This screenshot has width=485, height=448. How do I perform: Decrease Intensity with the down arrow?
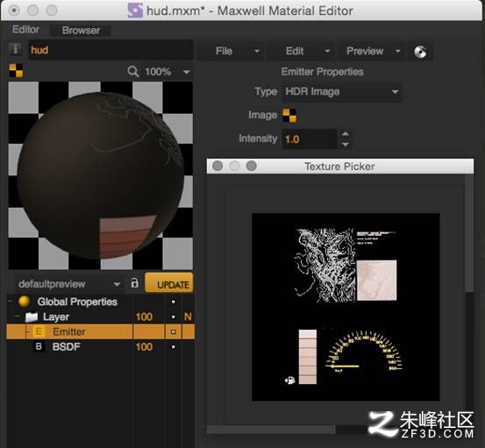pos(346,144)
